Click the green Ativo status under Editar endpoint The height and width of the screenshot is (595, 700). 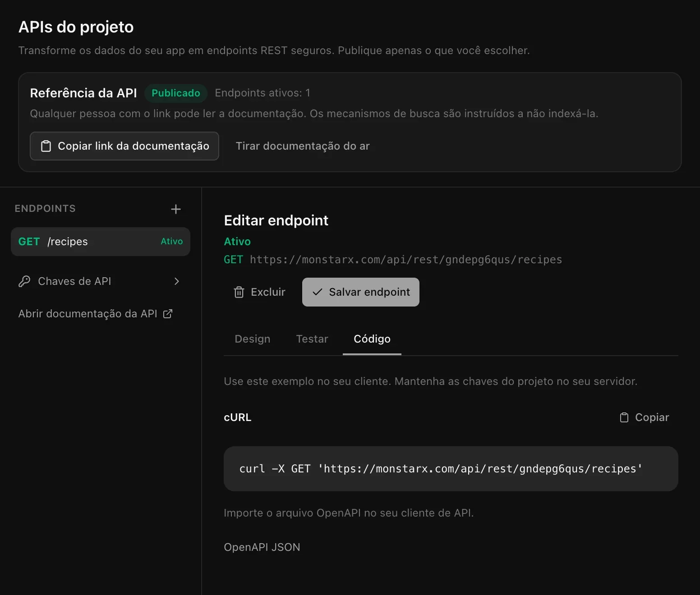click(x=237, y=242)
